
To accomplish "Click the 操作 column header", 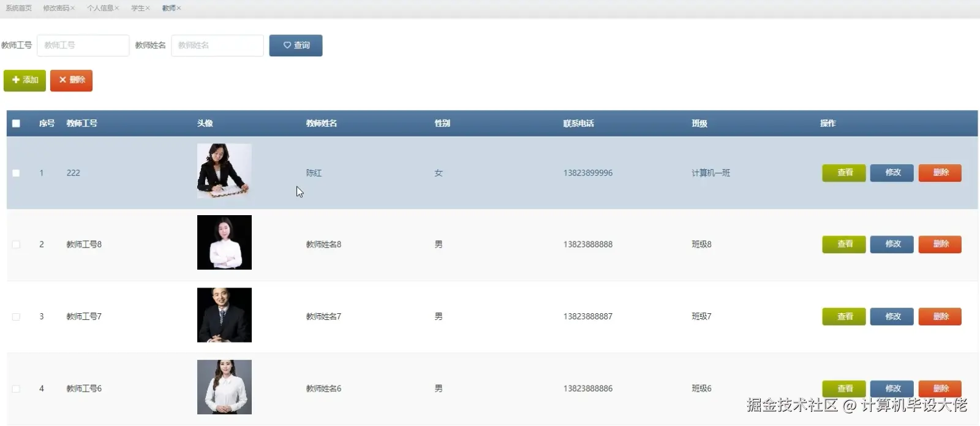I will 828,123.
